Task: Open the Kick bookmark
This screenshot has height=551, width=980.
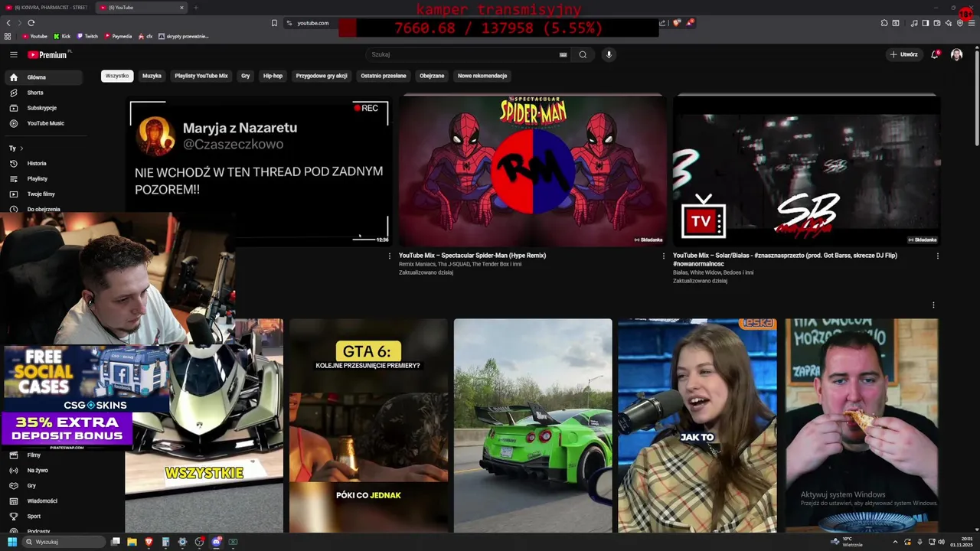Action: (62, 36)
